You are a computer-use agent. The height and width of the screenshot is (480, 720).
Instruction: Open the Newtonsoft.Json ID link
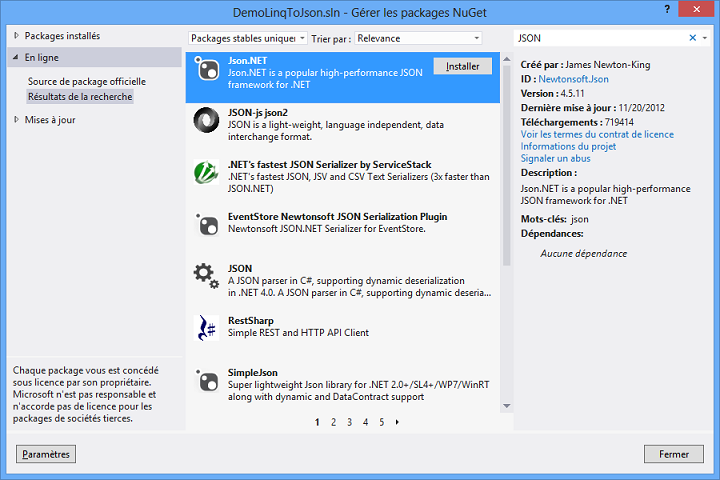(574, 79)
